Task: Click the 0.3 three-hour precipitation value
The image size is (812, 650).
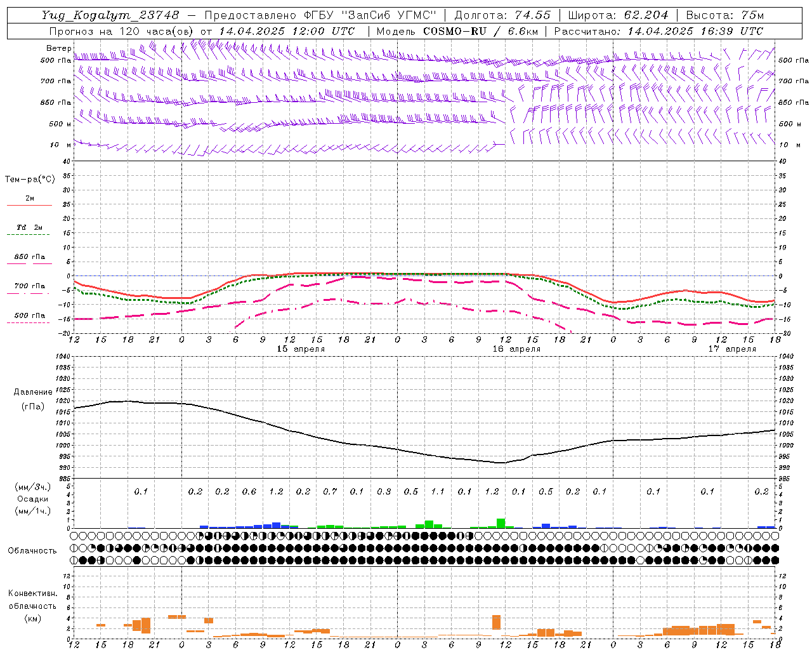Action: [384, 492]
